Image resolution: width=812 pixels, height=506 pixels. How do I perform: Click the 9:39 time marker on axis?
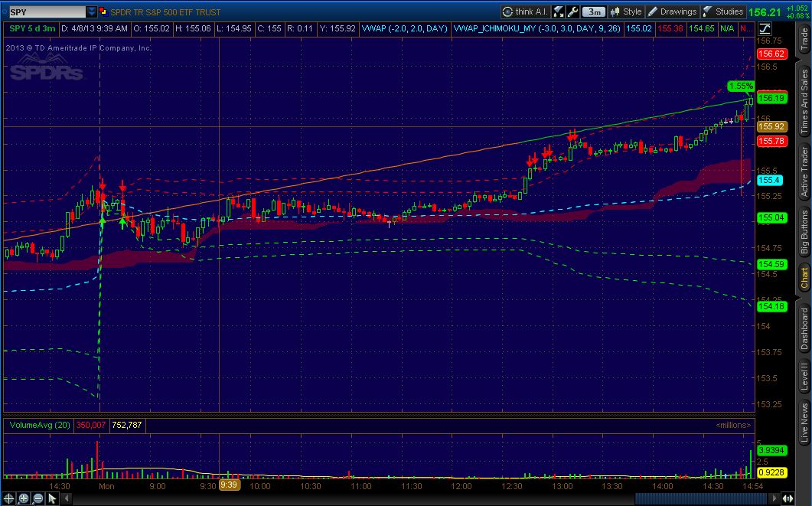[228, 485]
